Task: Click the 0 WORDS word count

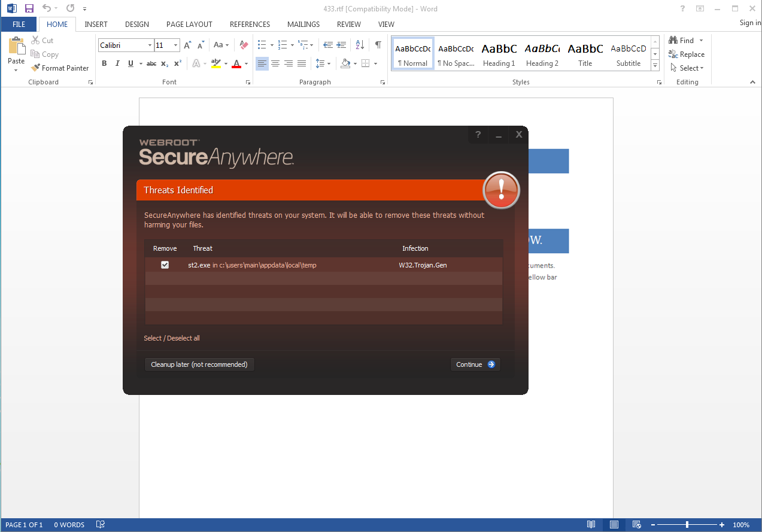Action: tap(69, 525)
